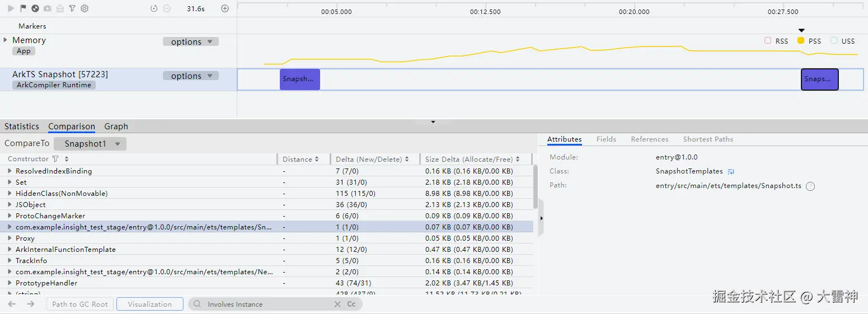Expand the Memory track
The width and height of the screenshot is (868, 314).
(6, 40)
